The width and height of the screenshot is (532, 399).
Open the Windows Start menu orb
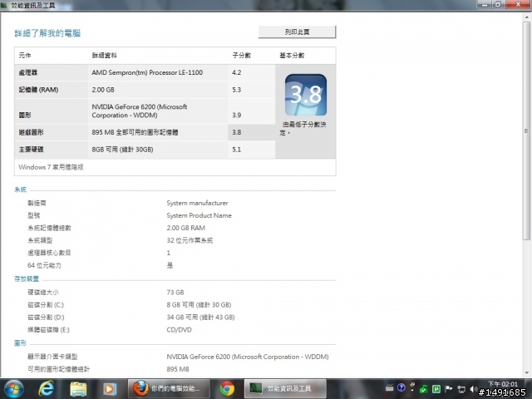click(x=13, y=389)
